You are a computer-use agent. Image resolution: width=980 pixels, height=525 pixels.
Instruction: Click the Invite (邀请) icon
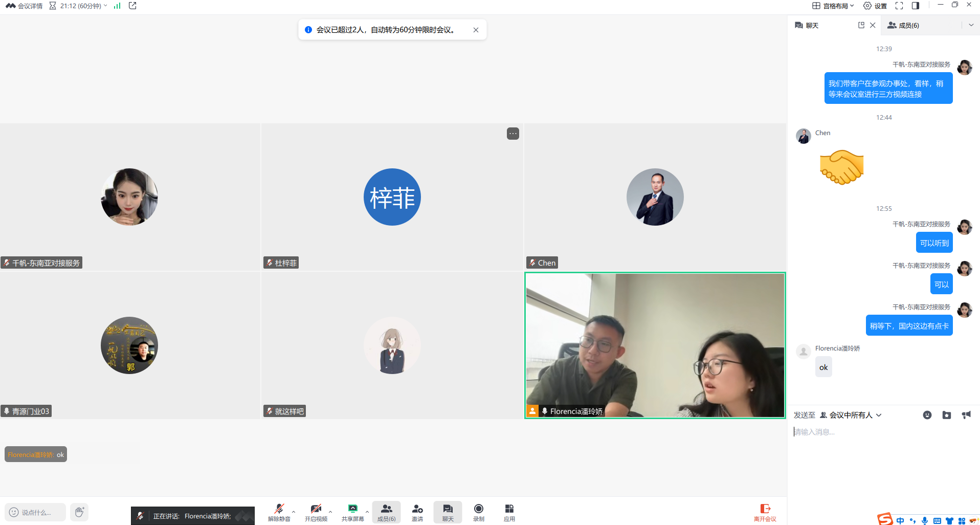[417, 512]
